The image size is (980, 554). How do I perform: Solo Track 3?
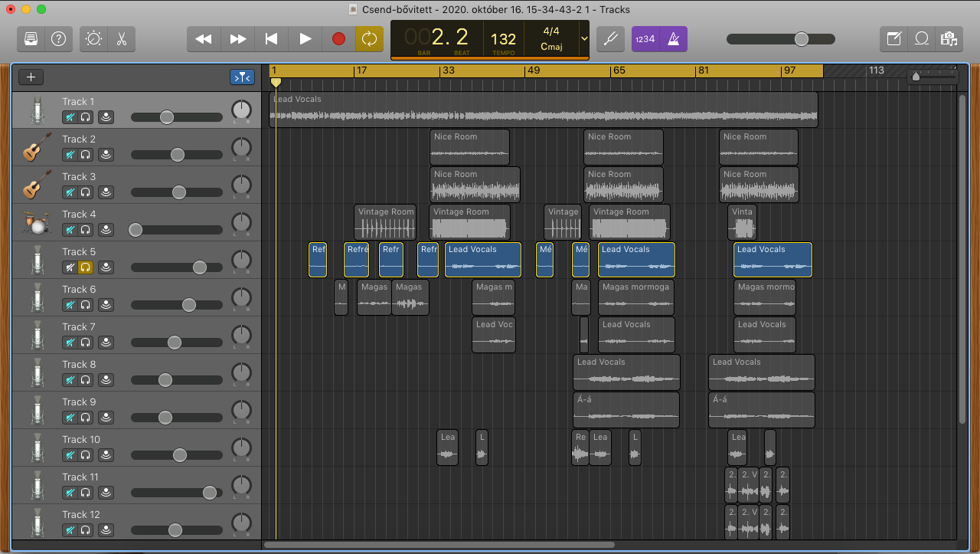point(86,192)
